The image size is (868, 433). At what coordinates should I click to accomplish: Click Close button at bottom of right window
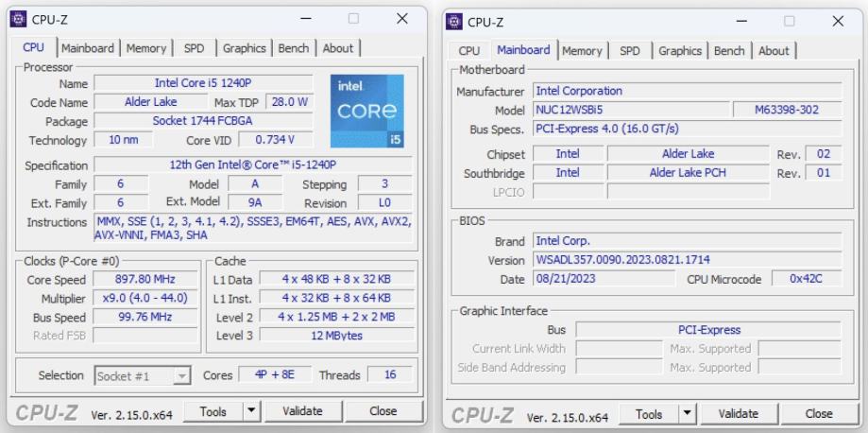[818, 414]
